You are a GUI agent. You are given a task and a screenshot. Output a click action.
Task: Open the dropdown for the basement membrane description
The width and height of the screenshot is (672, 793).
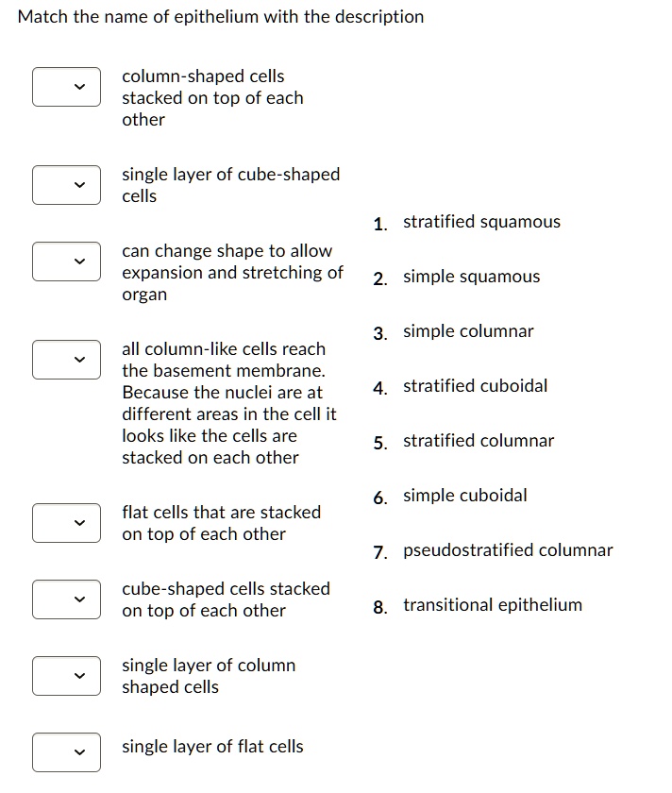coord(66,360)
